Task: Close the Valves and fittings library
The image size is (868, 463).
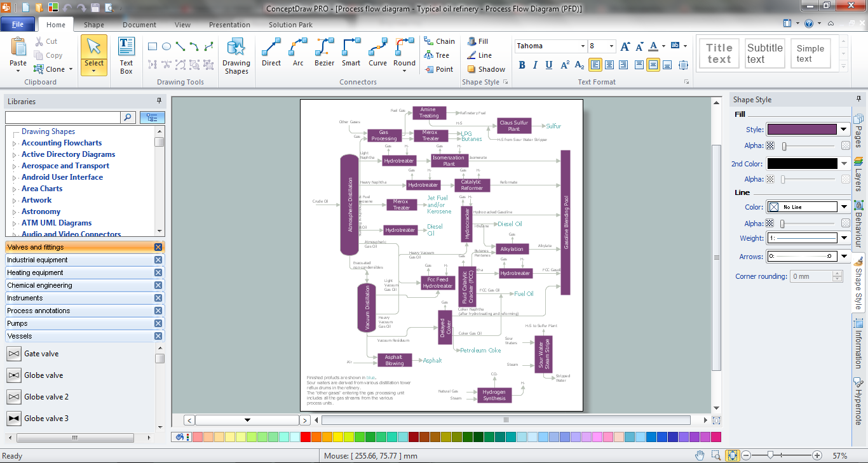Action: click(x=158, y=247)
